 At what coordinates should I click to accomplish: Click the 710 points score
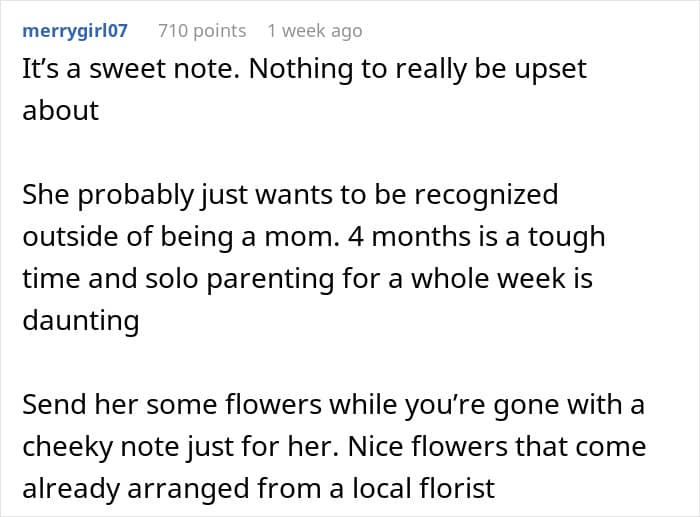coord(202,31)
